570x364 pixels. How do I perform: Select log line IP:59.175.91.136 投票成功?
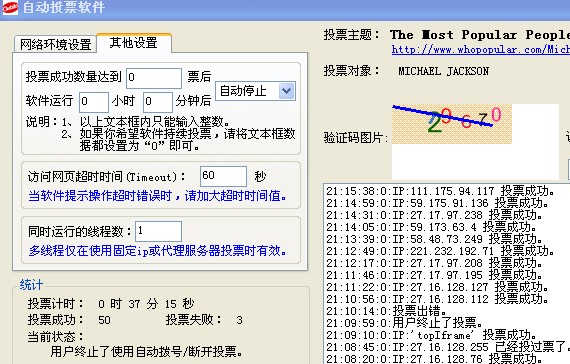(x=437, y=203)
